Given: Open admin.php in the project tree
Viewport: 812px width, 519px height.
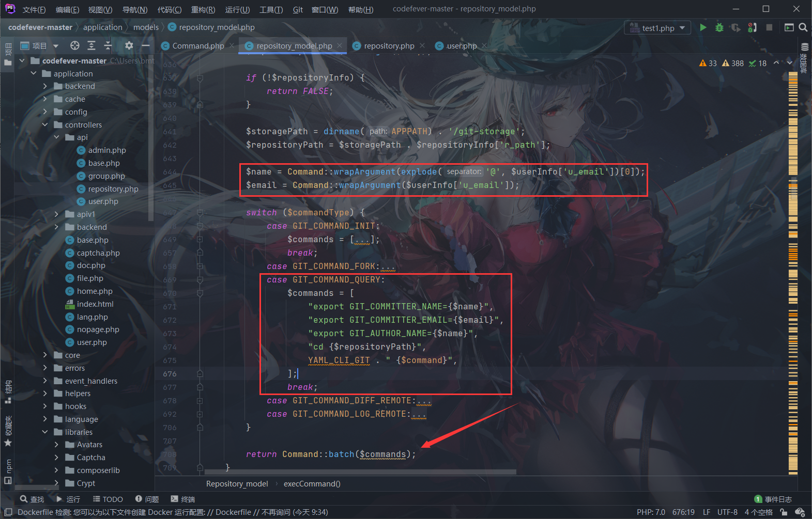Looking at the screenshot, I should tap(107, 150).
